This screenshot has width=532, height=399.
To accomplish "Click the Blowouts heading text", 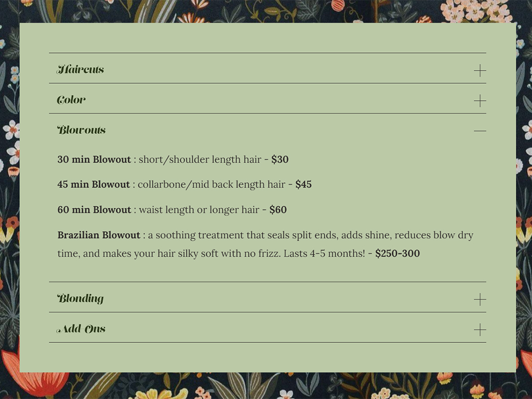I will (x=82, y=130).
